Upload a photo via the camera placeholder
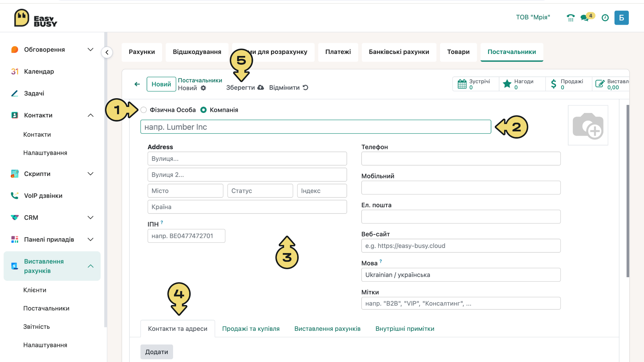 coord(588,125)
